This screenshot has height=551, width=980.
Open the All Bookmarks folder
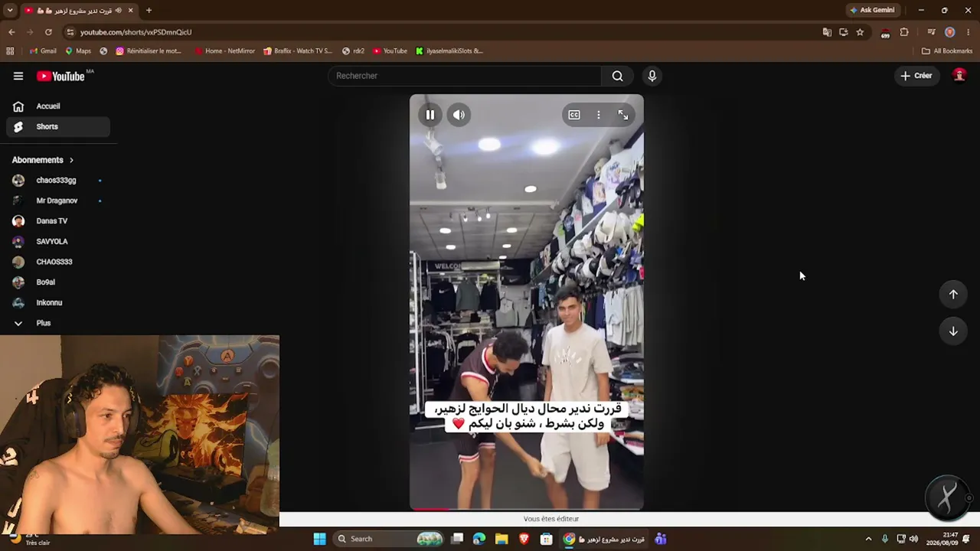click(x=947, y=51)
